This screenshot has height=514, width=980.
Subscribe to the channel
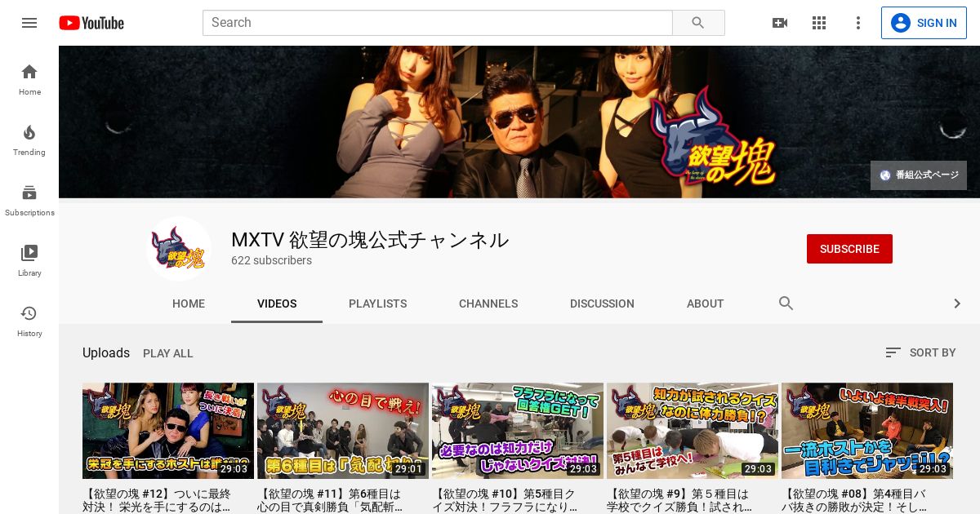[x=849, y=249]
